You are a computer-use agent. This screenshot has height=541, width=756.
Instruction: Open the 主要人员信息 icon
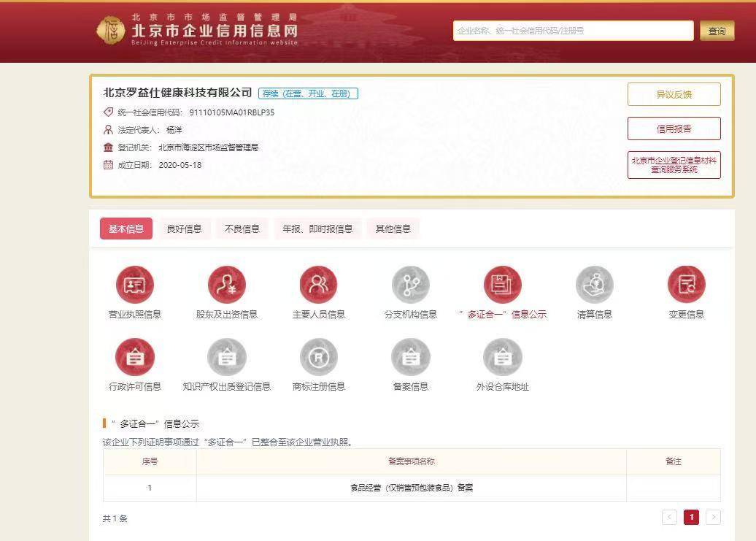318,285
